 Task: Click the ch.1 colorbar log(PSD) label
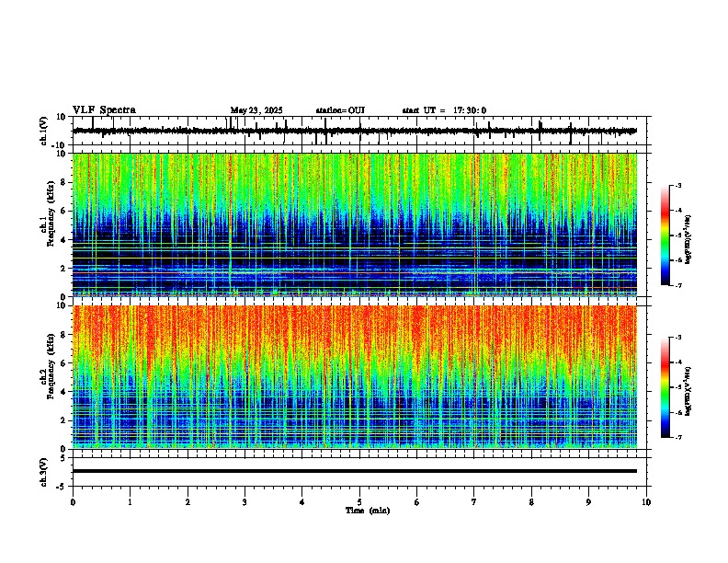[688, 240]
